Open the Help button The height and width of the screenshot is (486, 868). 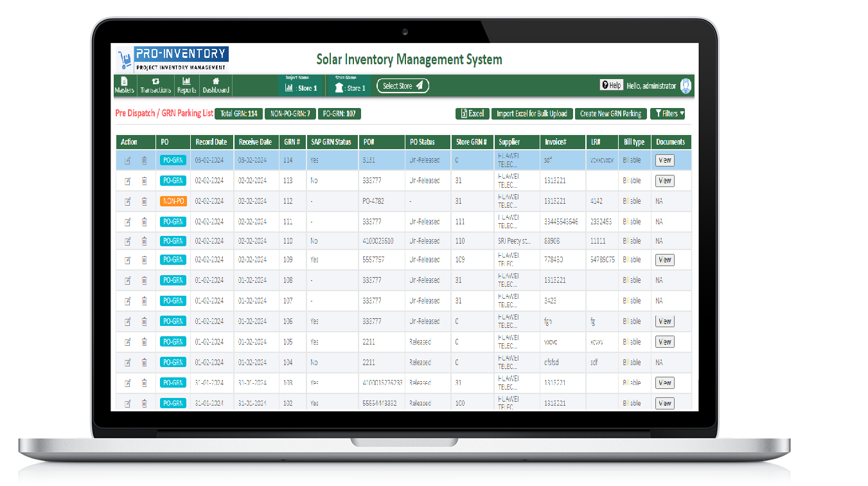coord(611,85)
